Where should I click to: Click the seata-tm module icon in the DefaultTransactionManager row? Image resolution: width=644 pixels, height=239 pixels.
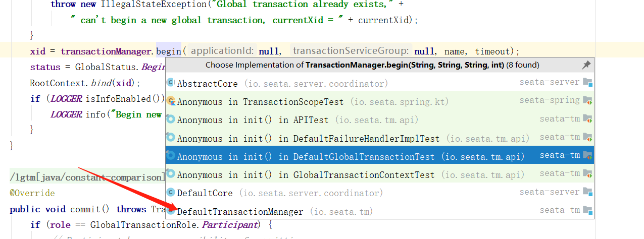[587, 210]
